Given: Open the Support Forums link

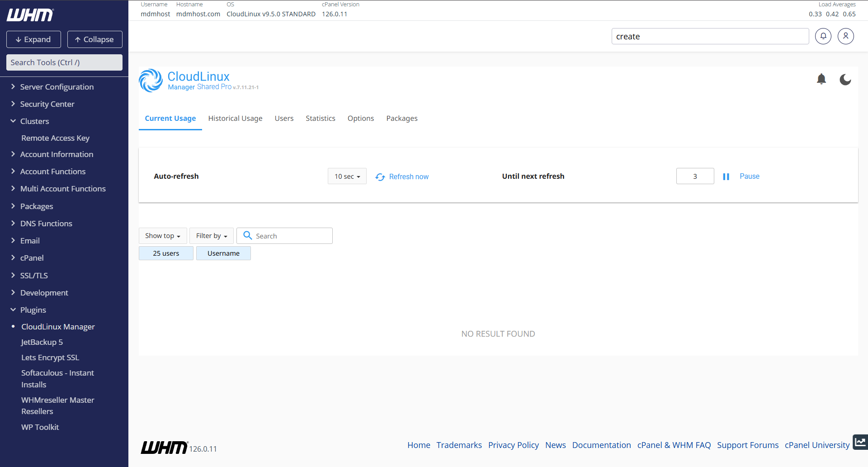Looking at the screenshot, I should tap(748, 445).
